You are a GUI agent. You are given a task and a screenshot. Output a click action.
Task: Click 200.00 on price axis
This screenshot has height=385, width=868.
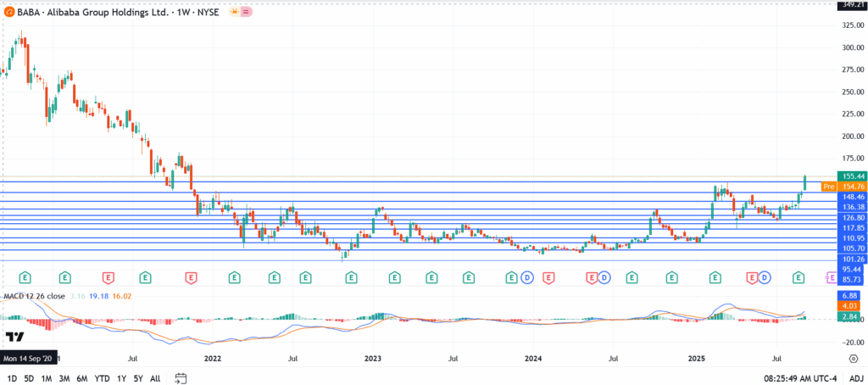click(x=853, y=137)
